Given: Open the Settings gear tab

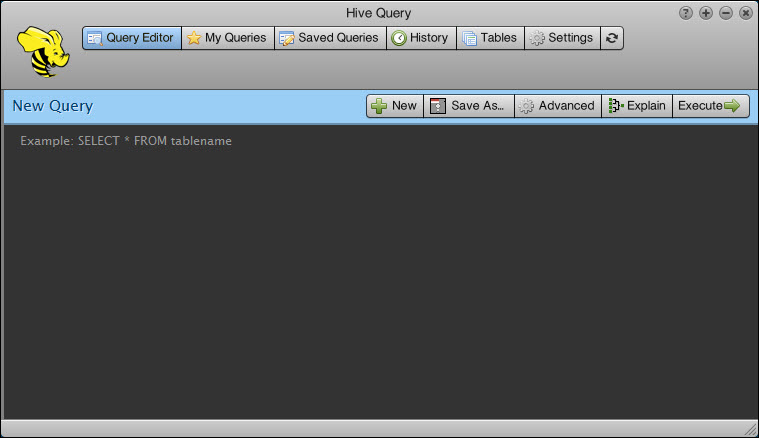Looking at the screenshot, I should click(561, 38).
